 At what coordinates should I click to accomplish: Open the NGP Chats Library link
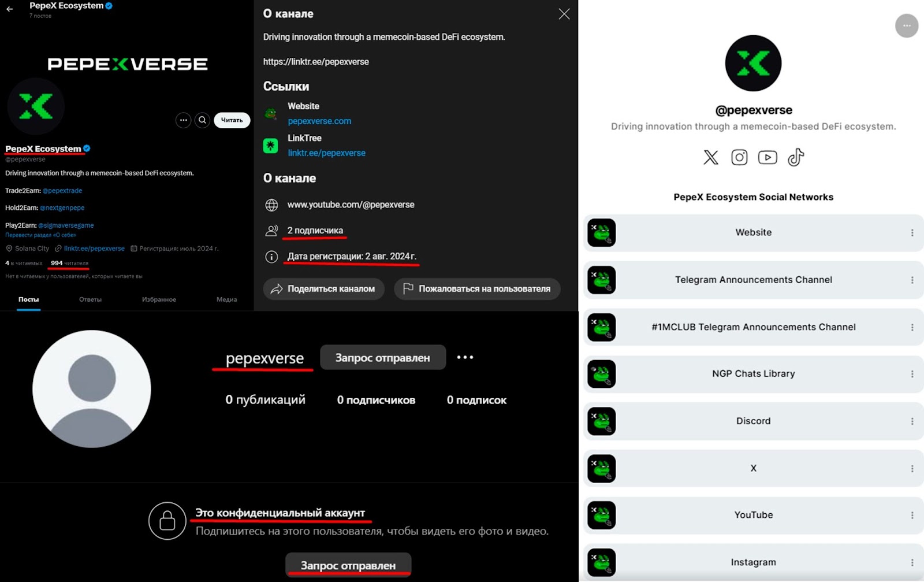point(753,374)
